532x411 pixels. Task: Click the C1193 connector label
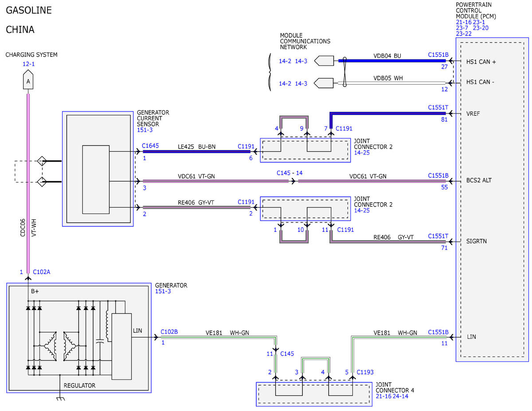pos(366,372)
